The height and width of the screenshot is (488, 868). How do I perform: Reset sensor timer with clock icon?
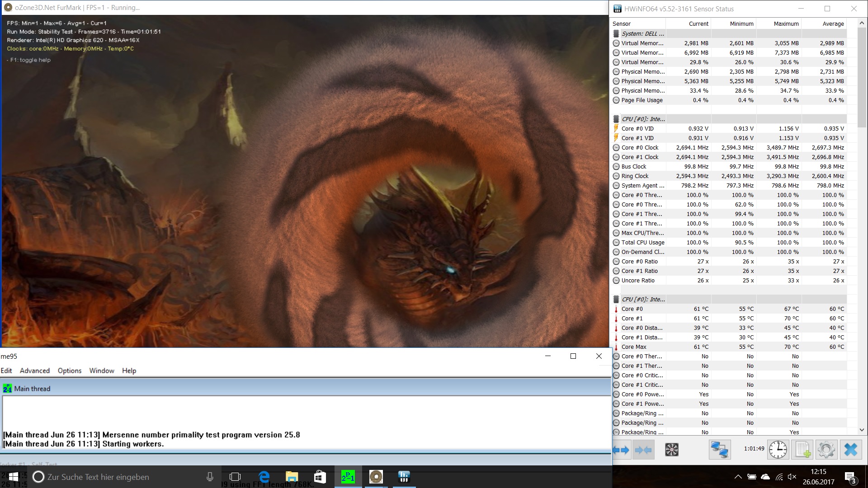[x=778, y=450]
